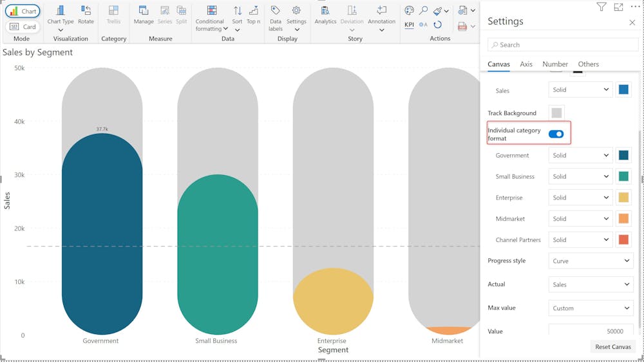The height and width of the screenshot is (363, 644).
Task: Switch to the Axis tab
Action: [x=526, y=64]
